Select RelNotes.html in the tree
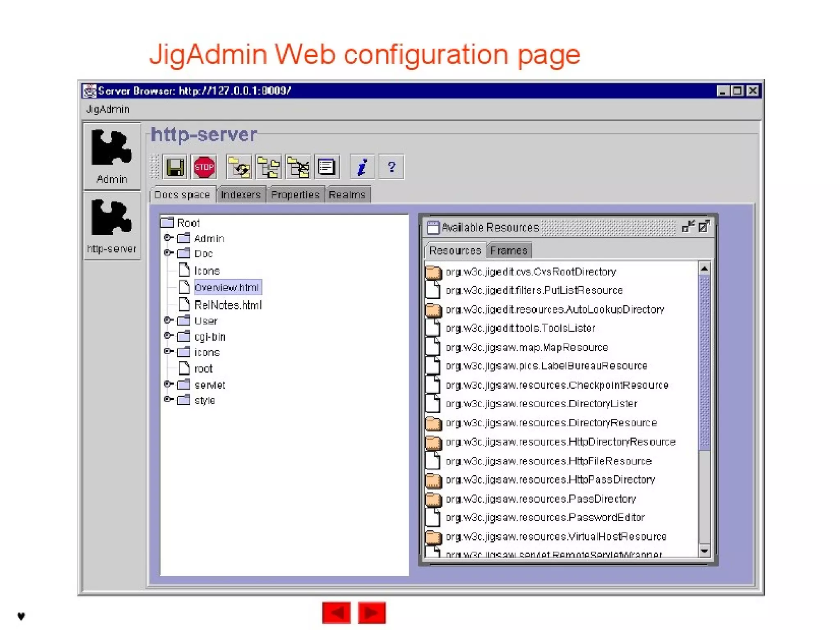Viewport: 840px width, 630px height. 228,305
